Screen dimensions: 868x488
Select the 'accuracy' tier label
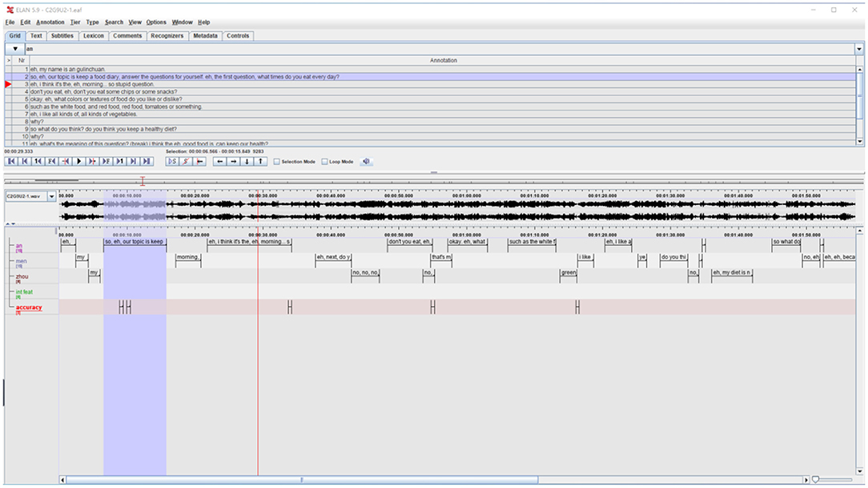(29, 308)
